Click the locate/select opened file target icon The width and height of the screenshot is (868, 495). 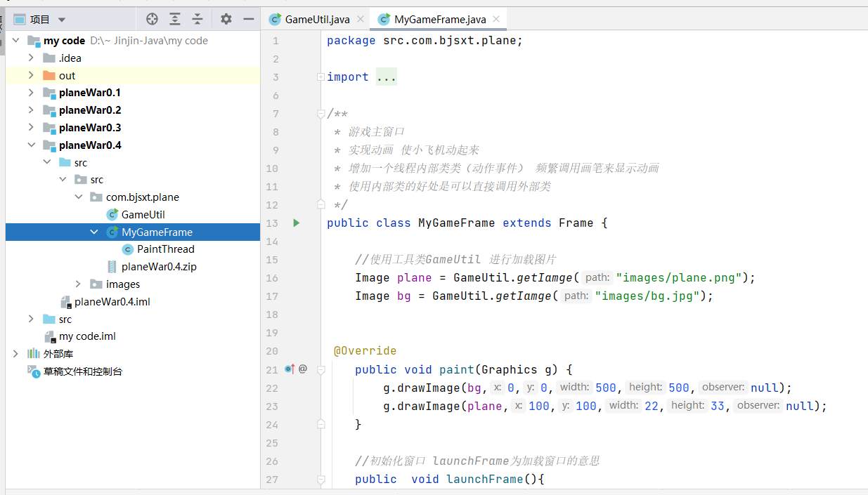(x=152, y=19)
